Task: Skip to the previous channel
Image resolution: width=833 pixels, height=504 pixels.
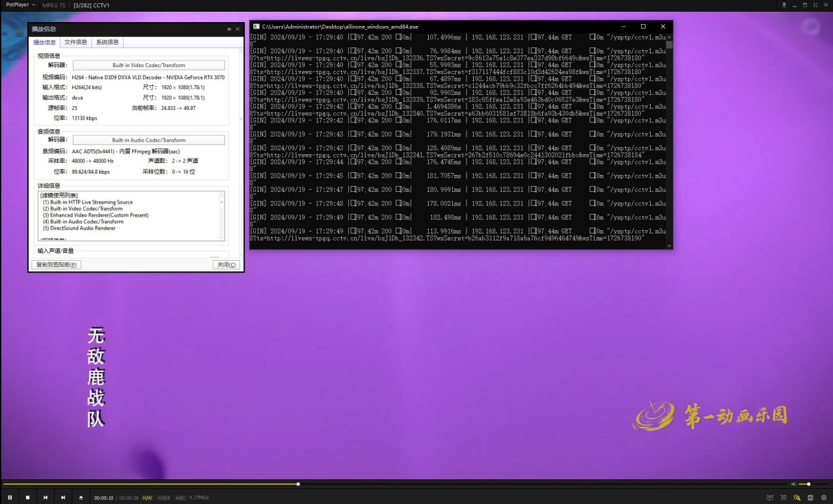Action: (46, 497)
